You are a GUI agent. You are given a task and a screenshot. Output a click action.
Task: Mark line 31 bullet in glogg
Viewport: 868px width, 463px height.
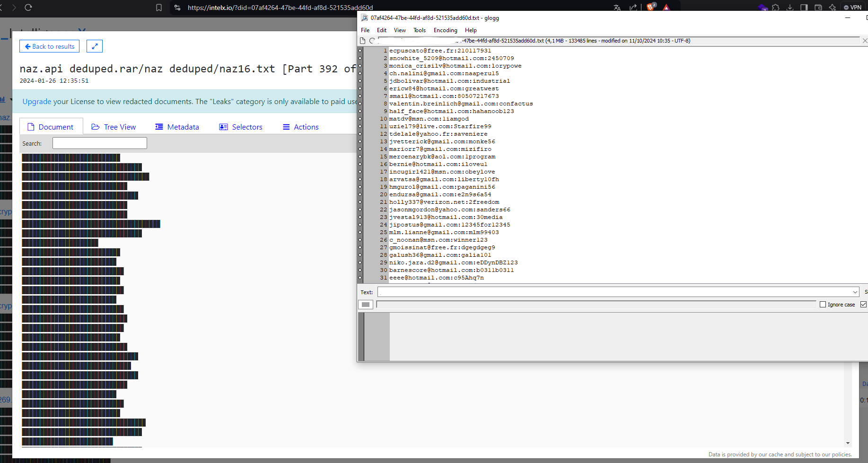point(360,278)
